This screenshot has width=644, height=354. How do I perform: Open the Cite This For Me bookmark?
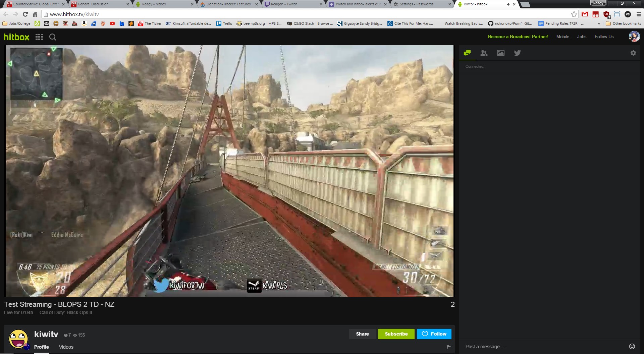410,23
